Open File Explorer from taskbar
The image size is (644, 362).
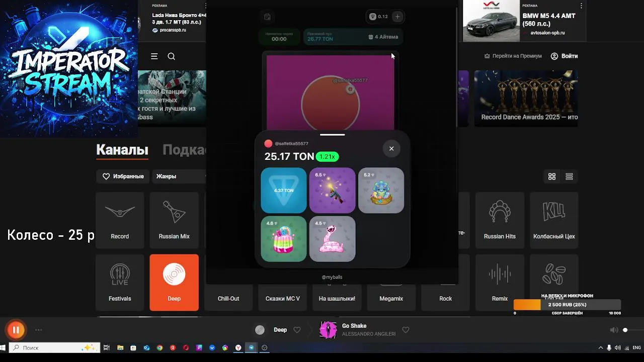120,347
